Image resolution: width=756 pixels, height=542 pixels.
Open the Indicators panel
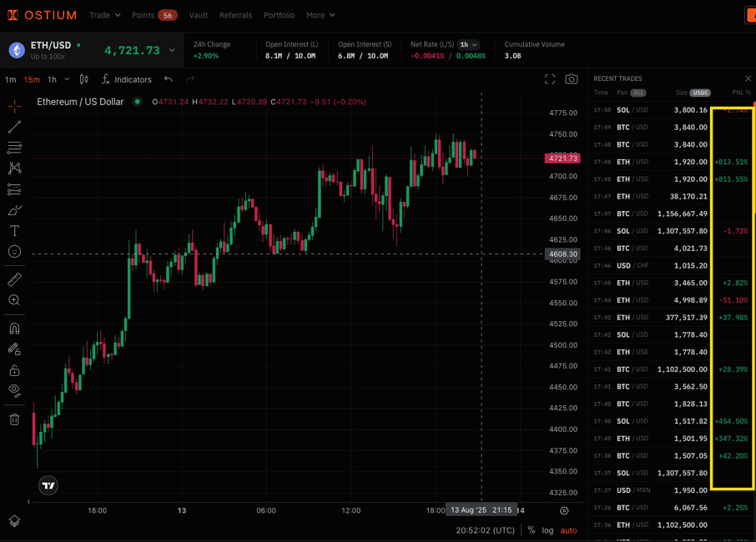pyautogui.click(x=127, y=79)
